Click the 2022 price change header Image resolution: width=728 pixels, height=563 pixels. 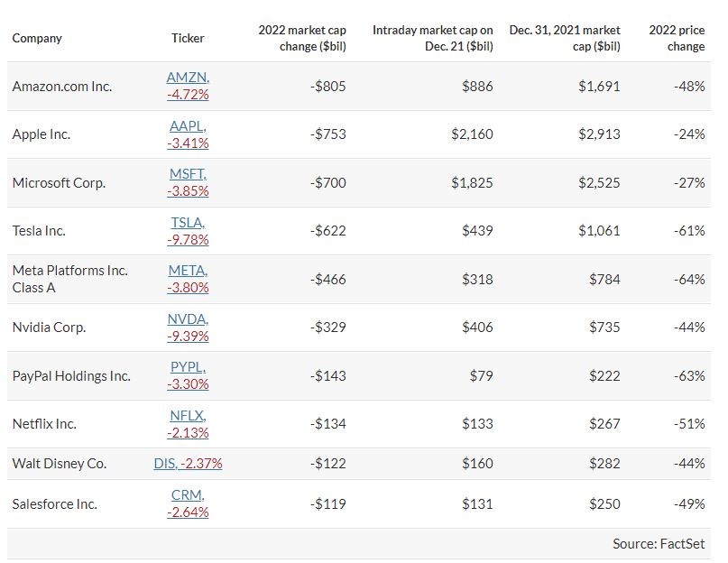click(x=677, y=39)
